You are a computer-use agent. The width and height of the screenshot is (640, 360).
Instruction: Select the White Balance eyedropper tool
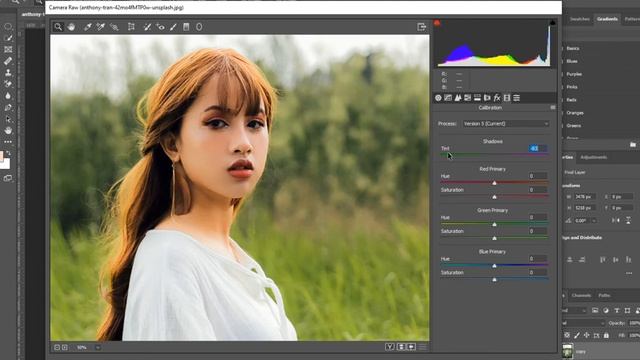point(87,27)
